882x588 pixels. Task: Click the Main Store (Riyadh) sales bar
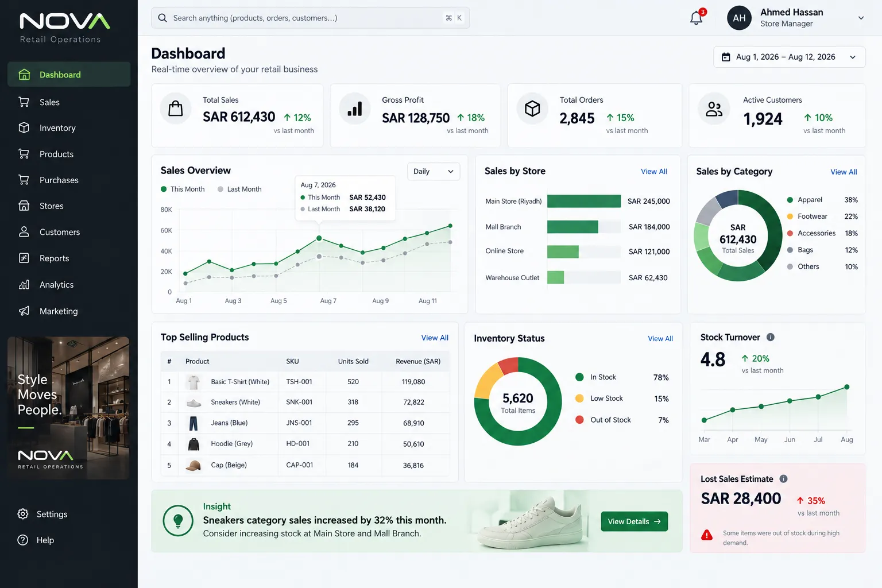pyautogui.click(x=584, y=201)
